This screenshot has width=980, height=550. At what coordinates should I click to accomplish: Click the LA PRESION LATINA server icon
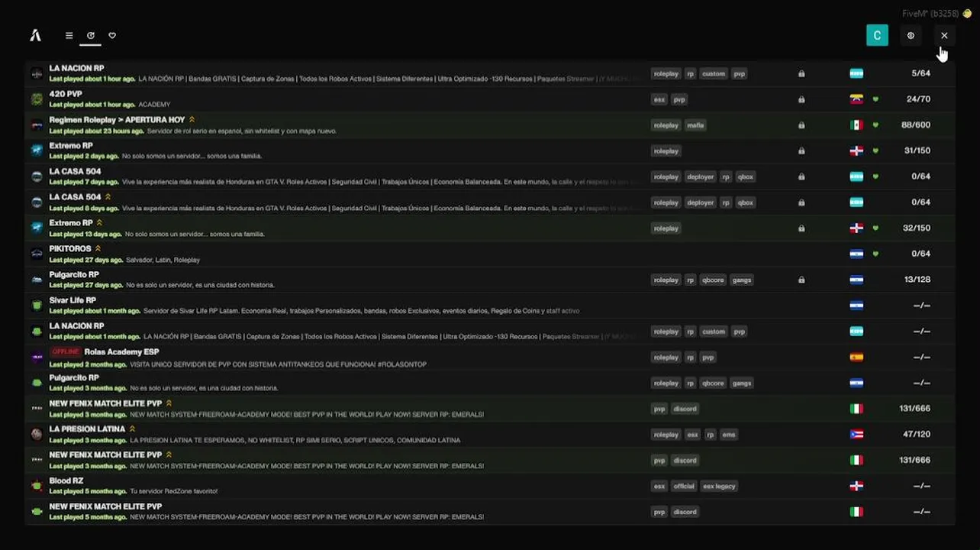(x=37, y=434)
